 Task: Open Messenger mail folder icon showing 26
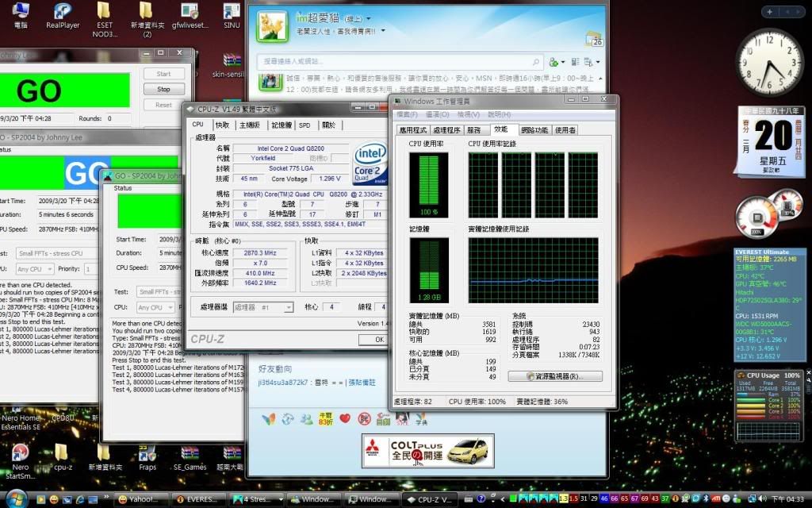pyautogui.click(x=593, y=39)
